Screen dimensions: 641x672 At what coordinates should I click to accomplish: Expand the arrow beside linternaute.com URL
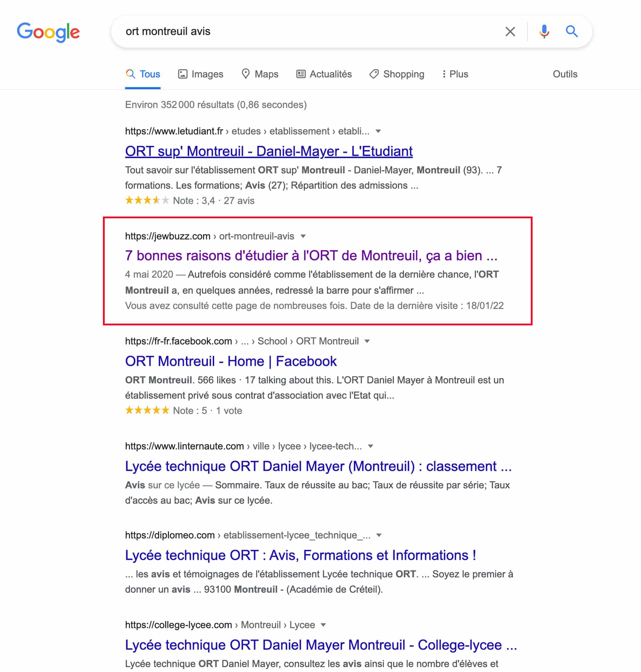(370, 446)
